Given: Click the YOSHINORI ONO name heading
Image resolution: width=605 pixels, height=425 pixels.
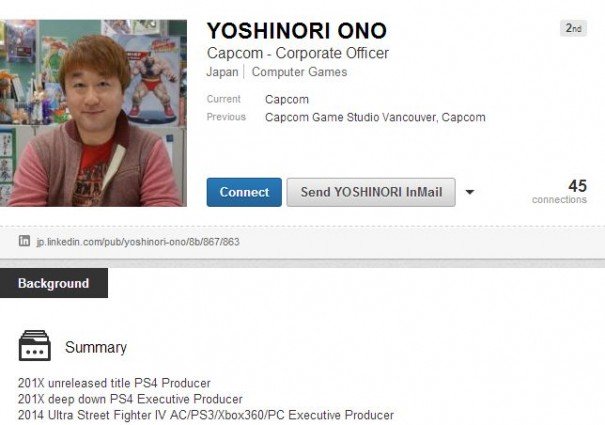Looking at the screenshot, I should point(297,31).
